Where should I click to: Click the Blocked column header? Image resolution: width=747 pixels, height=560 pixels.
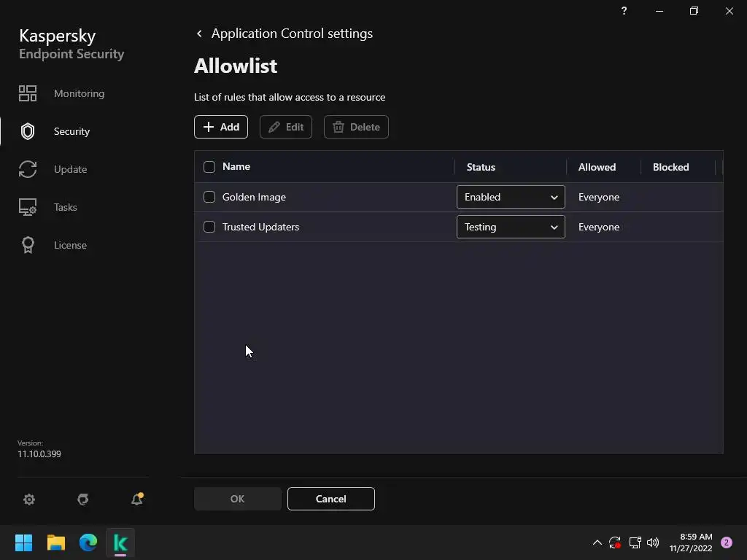point(671,167)
